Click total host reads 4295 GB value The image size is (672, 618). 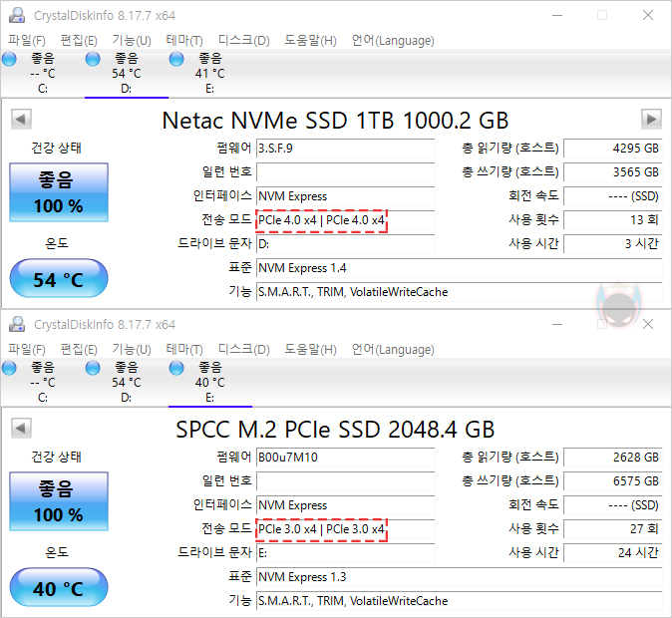tap(613, 149)
